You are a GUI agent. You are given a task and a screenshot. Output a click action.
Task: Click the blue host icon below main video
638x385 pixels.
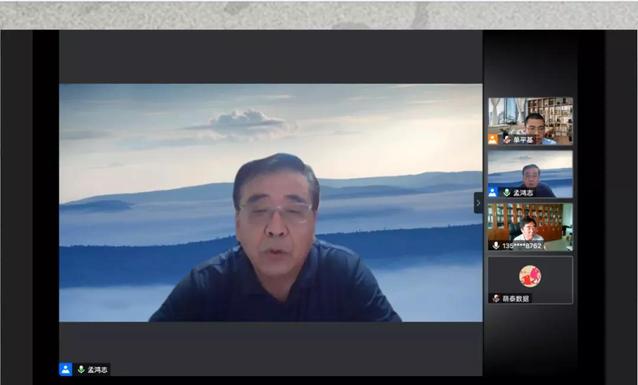(x=66, y=369)
